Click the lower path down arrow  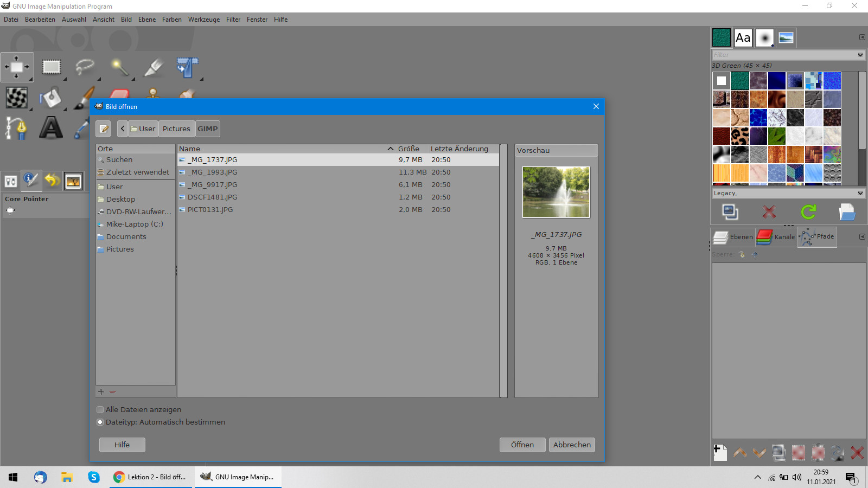click(x=759, y=453)
